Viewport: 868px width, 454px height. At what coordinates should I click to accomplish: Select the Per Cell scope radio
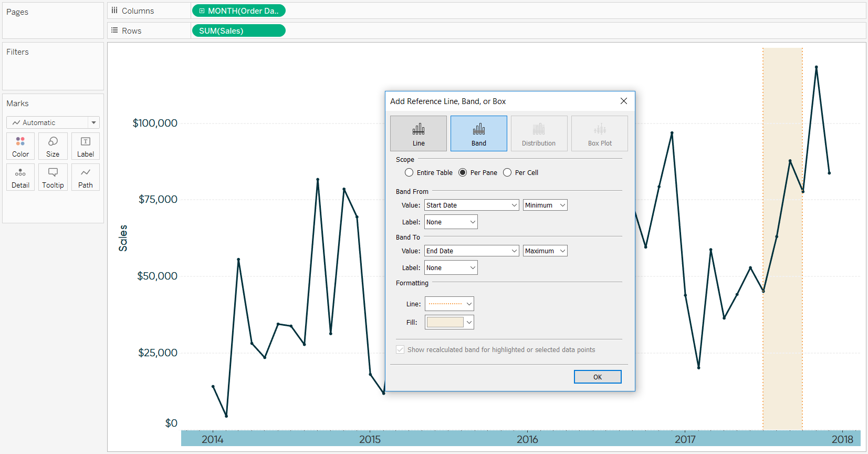tap(507, 172)
